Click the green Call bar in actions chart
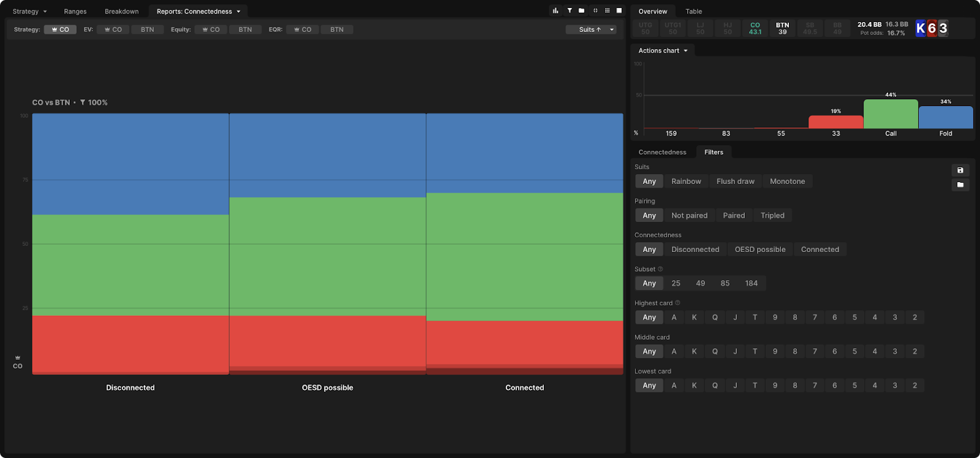980x458 pixels. pyautogui.click(x=891, y=114)
